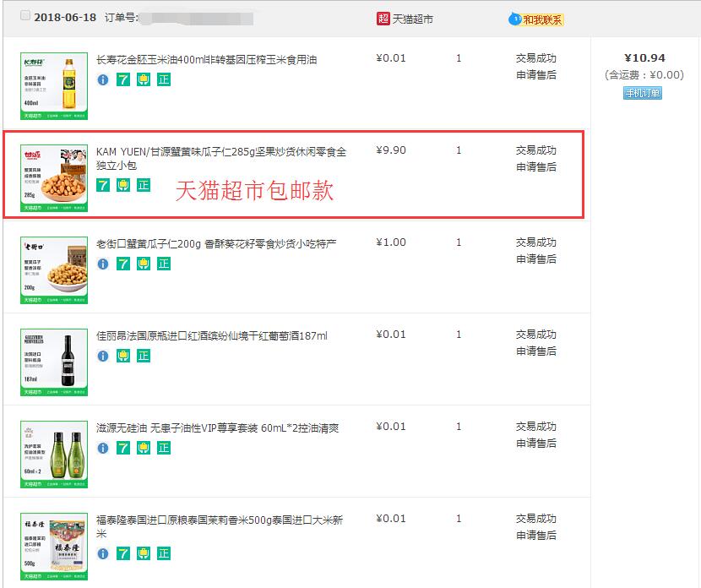Click the 正 authentic badge under KAM YUEN item
The image size is (701, 588).
pos(144,185)
